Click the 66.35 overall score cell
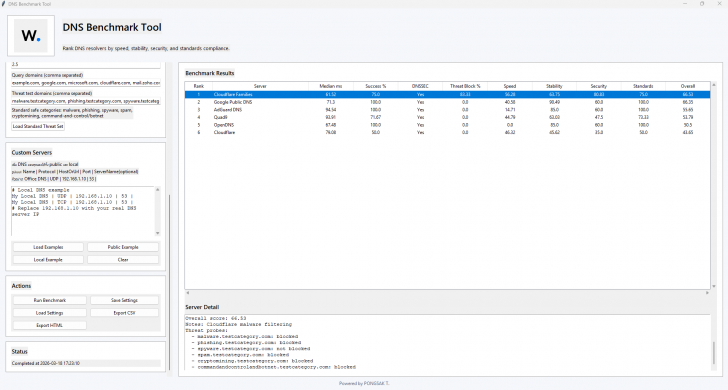Viewport: 728px width, 390px height. click(688, 102)
